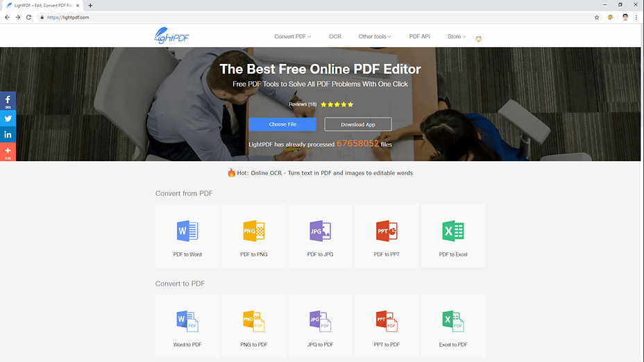This screenshot has width=644, height=362.
Task: Open the Excel to PDF converter icon
Action: (x=453, y=321)
